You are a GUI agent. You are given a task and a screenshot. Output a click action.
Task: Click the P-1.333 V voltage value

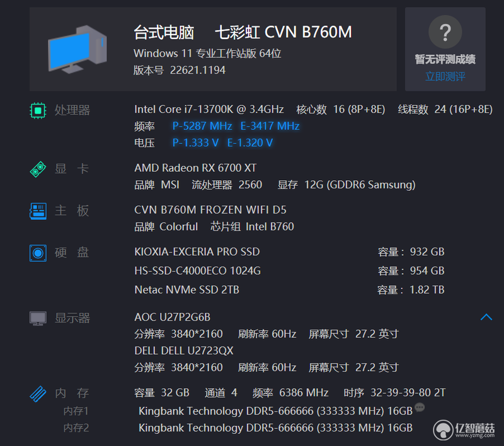[x=195, y=142]
